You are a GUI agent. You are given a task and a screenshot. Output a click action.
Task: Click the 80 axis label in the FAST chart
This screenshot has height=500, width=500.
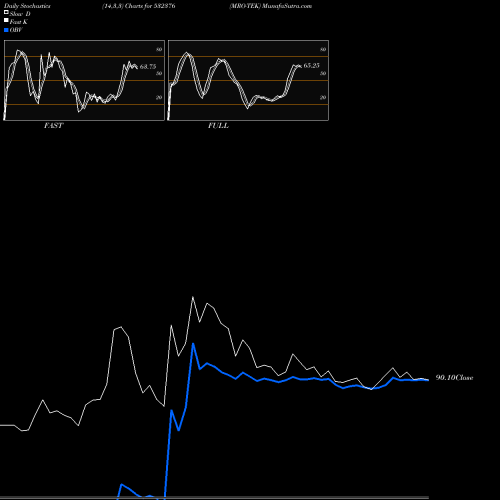159,49
